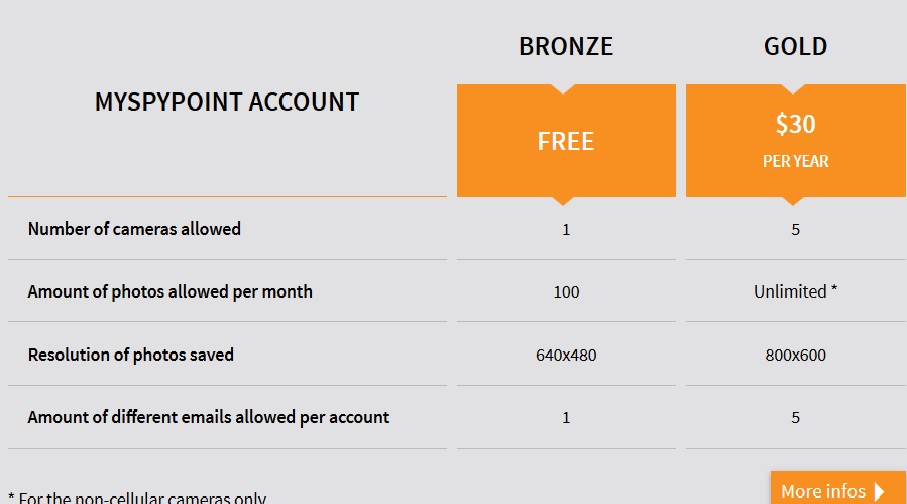Click the Unlimited * value under Gold

coord(795,291)
